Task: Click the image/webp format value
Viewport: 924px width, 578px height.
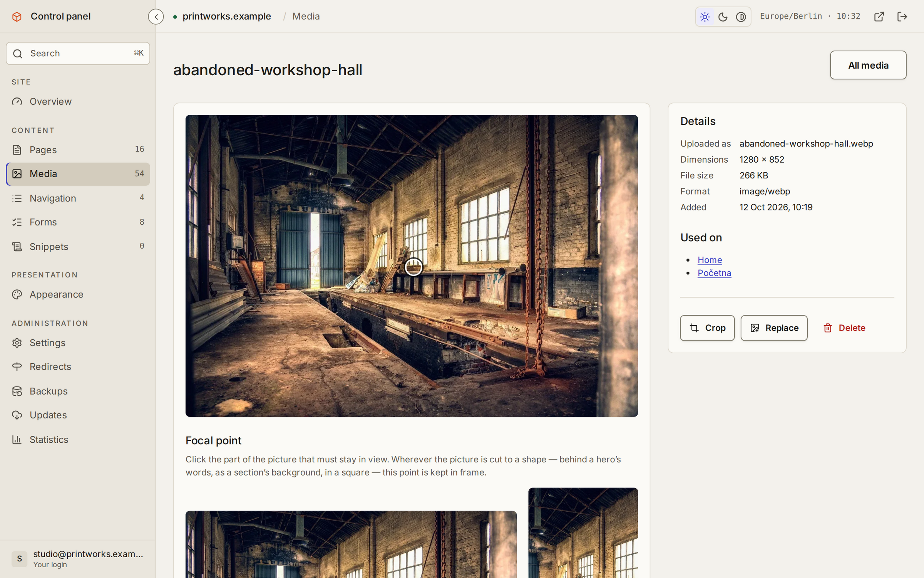Action: 765,192
